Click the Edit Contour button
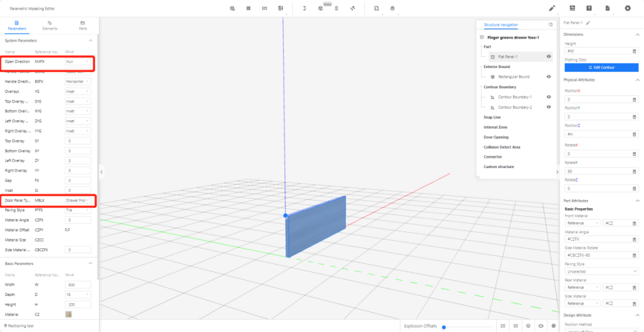The image size is (644, 332). (601, 67)
